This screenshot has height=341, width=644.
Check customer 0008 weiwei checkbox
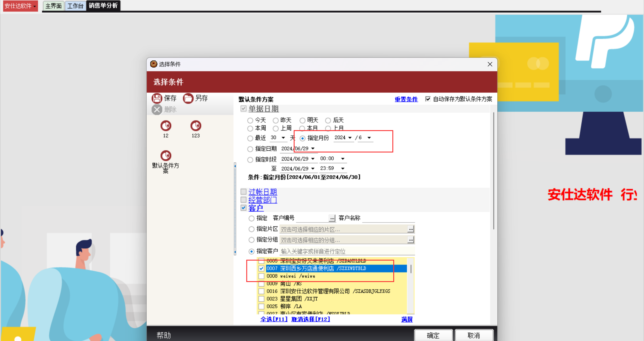[x=261, y=276]
